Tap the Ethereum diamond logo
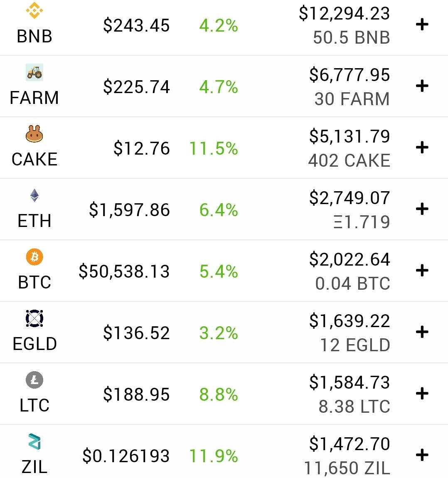 34,195
